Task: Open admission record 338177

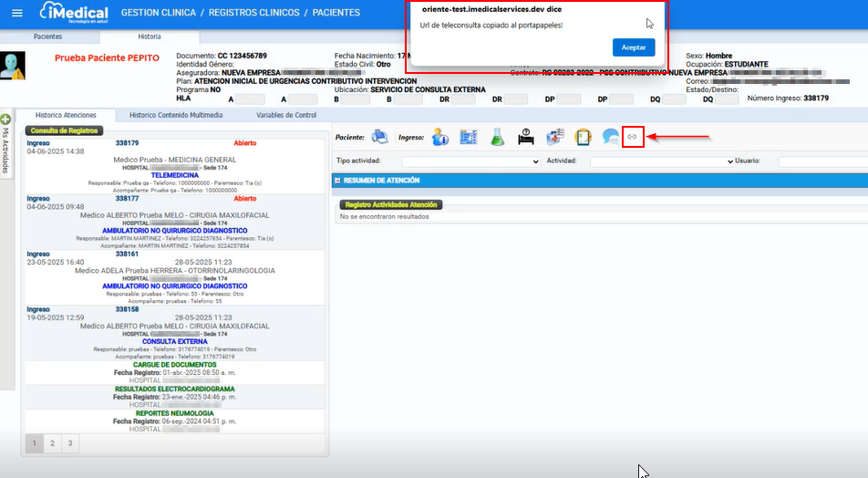Action: 127,198
